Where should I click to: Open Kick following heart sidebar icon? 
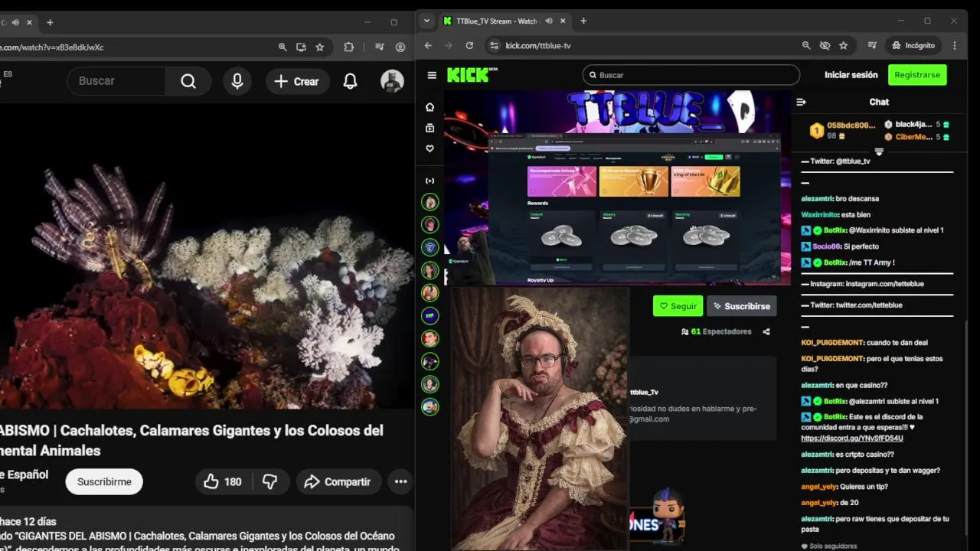pyautogui.click(x=430, y=148)
